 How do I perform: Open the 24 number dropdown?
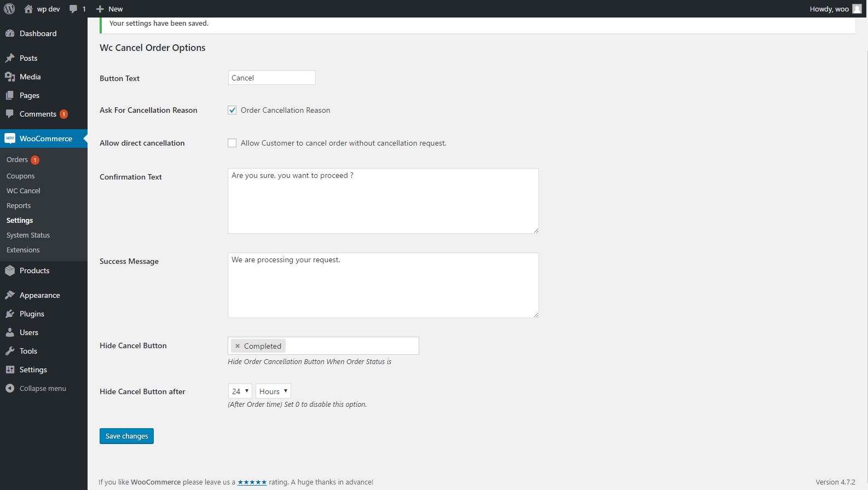[x=240, y=391]
